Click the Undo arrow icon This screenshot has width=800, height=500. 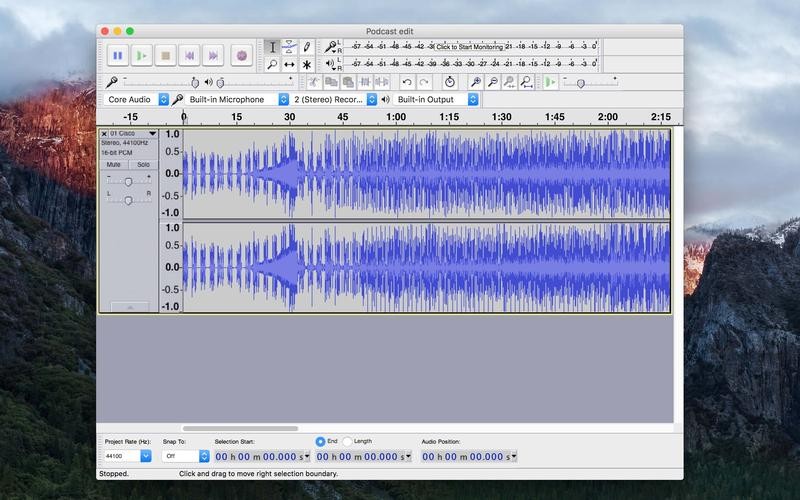[x=407, y=82]
